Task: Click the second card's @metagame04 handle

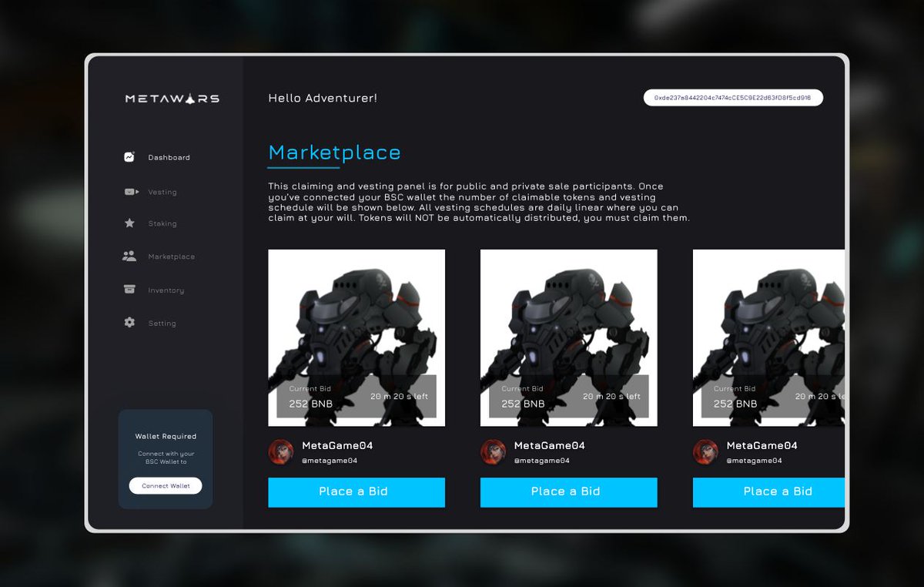Action: [542, 461]
